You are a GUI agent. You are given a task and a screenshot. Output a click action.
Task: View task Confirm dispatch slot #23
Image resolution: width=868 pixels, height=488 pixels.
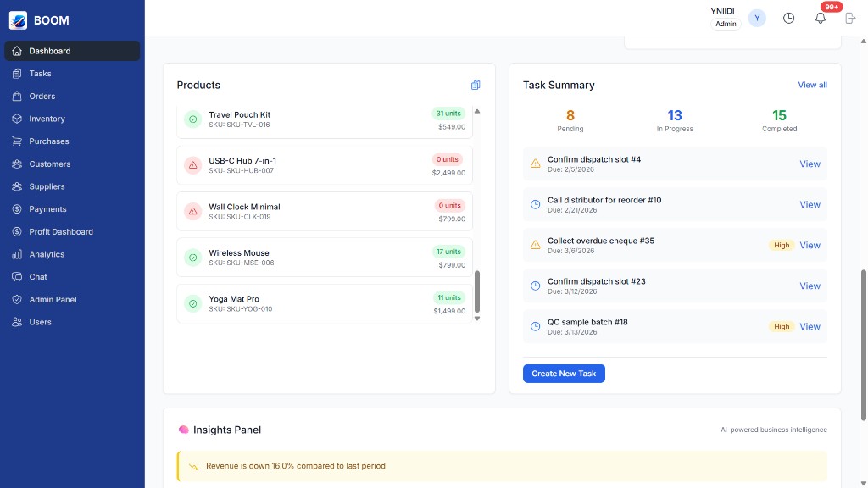[x=810, y=286]
